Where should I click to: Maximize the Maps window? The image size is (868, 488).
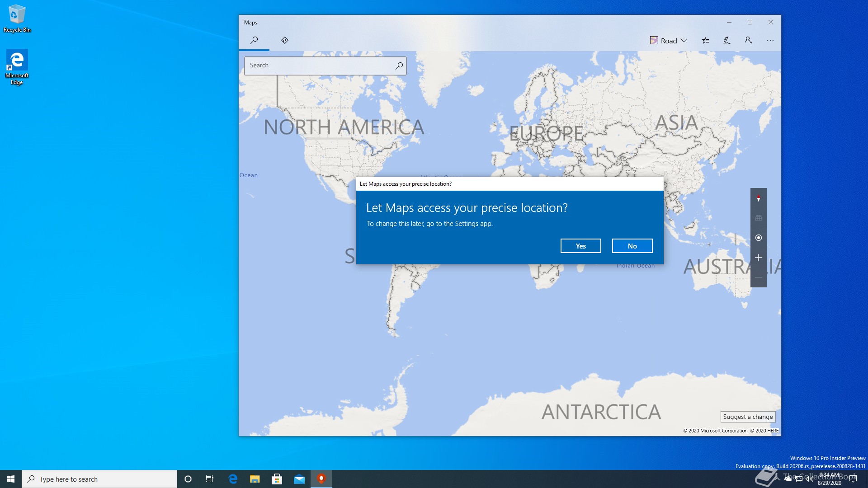pyautogui.click(x=750, y=22)
